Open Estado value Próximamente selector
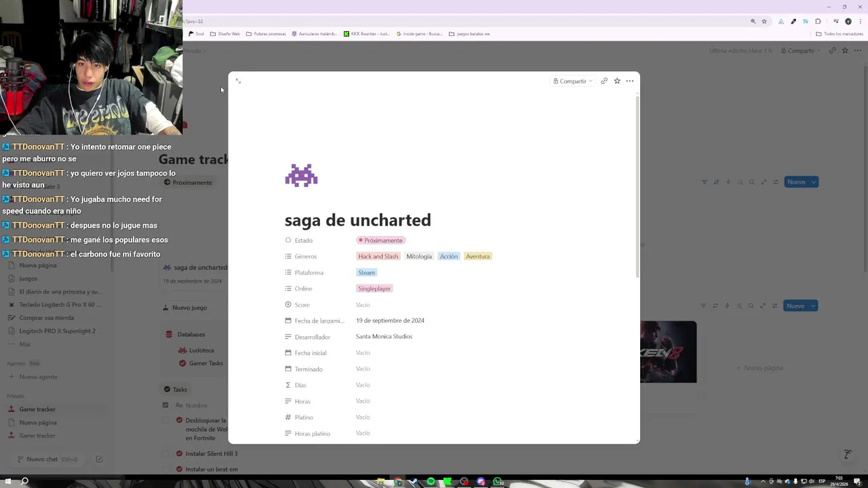868x488 pixels. tap(380, 240)
